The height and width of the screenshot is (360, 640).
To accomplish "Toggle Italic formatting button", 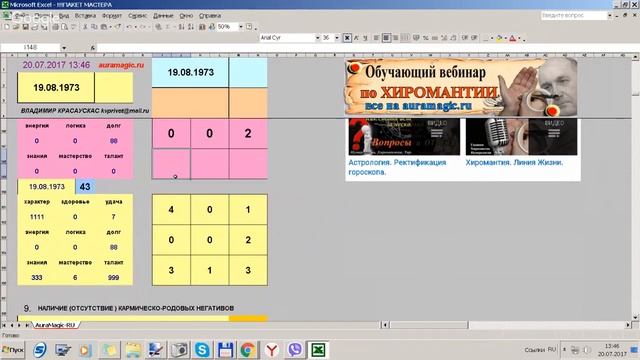I will click(356, 38).
